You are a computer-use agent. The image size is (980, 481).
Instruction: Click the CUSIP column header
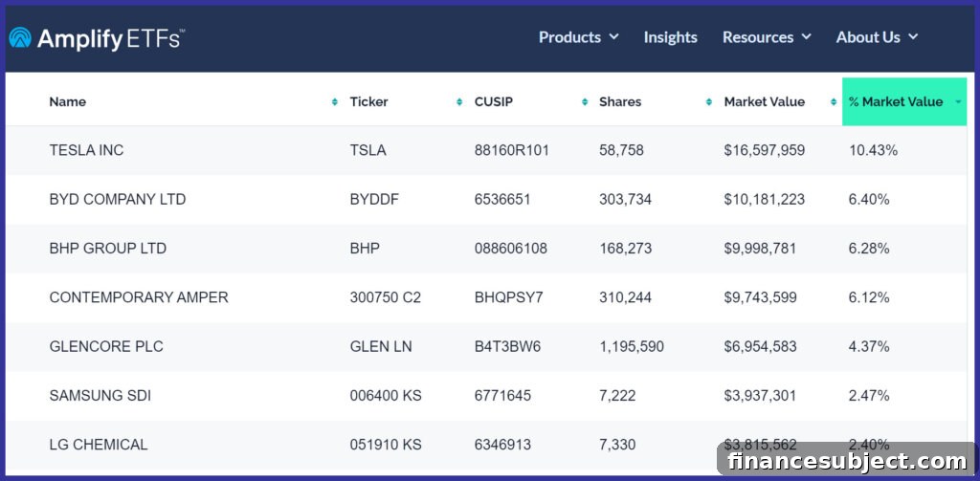[x=494, y=101]
